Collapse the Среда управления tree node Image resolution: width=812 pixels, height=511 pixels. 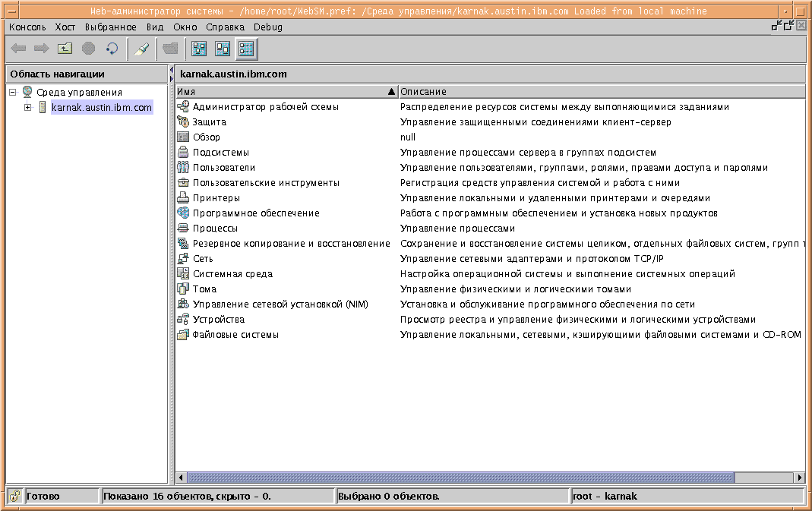tap(13, 92)
